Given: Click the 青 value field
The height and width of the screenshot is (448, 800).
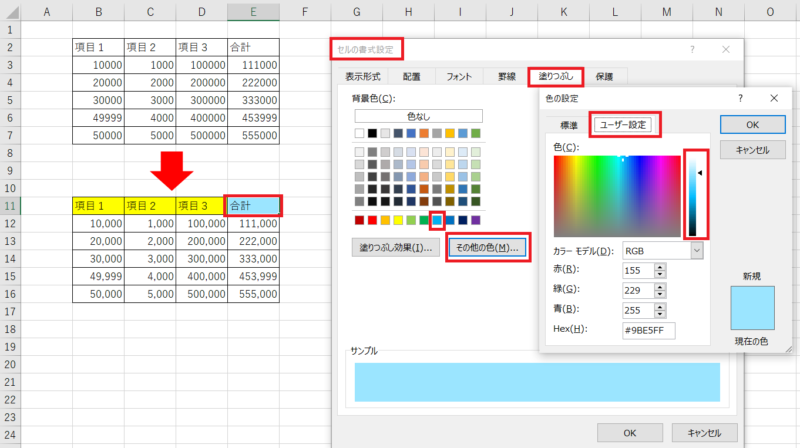Looking at the screenshot, I should coord(638,310).
